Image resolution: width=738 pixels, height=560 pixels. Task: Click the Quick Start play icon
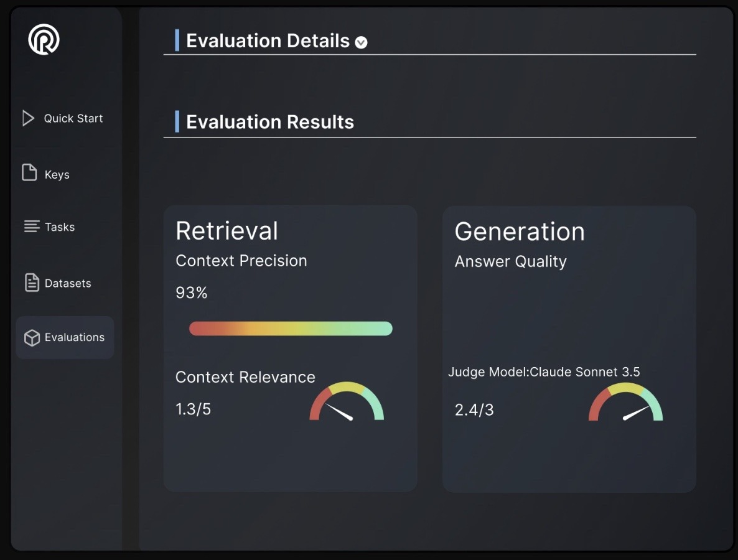click(28, 118)
